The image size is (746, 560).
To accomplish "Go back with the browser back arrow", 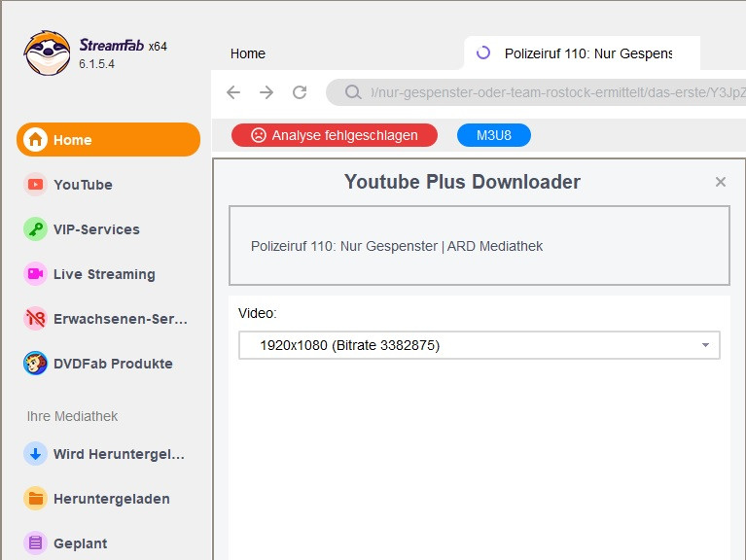I will pos(233,92).
